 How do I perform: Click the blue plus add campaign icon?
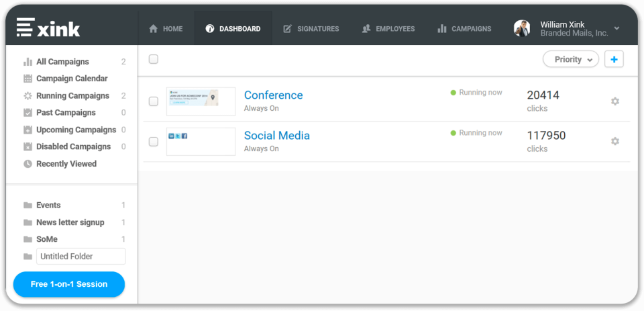pyautogui.click(x=614, y=59)
